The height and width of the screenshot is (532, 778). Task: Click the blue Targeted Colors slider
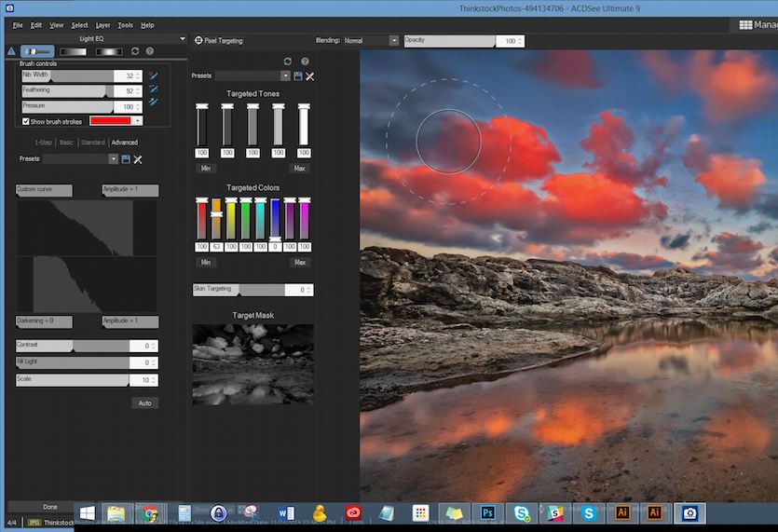coord(276,218)
